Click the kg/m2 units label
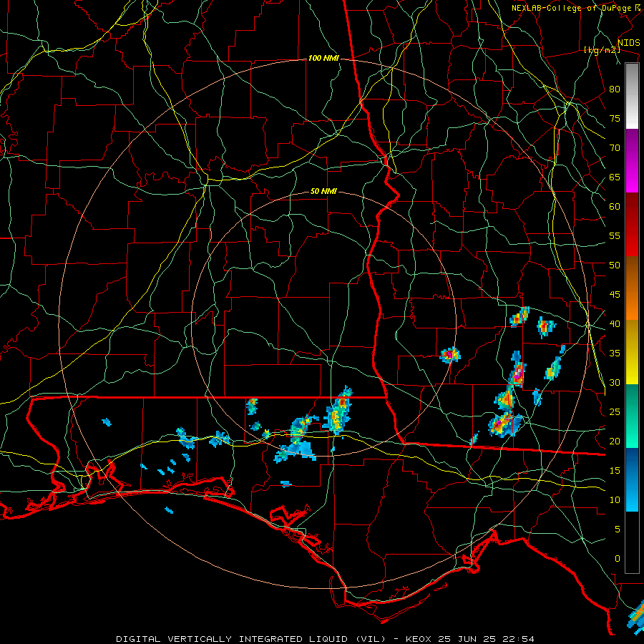 tap(602, 50)
